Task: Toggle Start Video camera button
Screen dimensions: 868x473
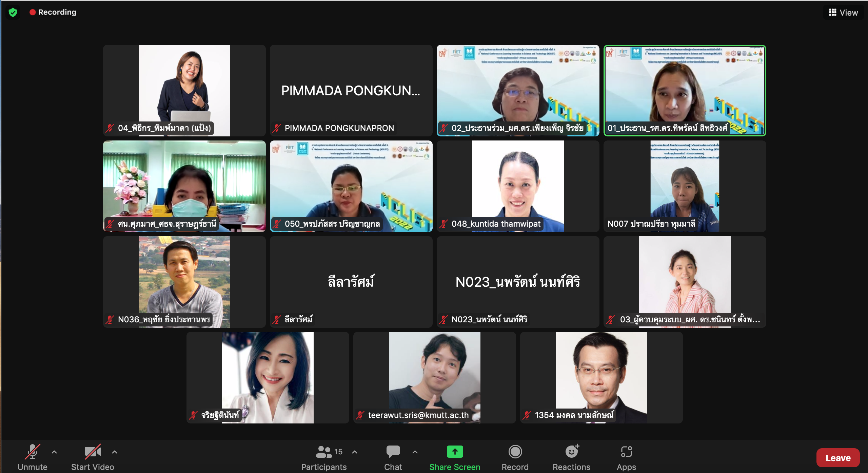Action: point(93,452)
